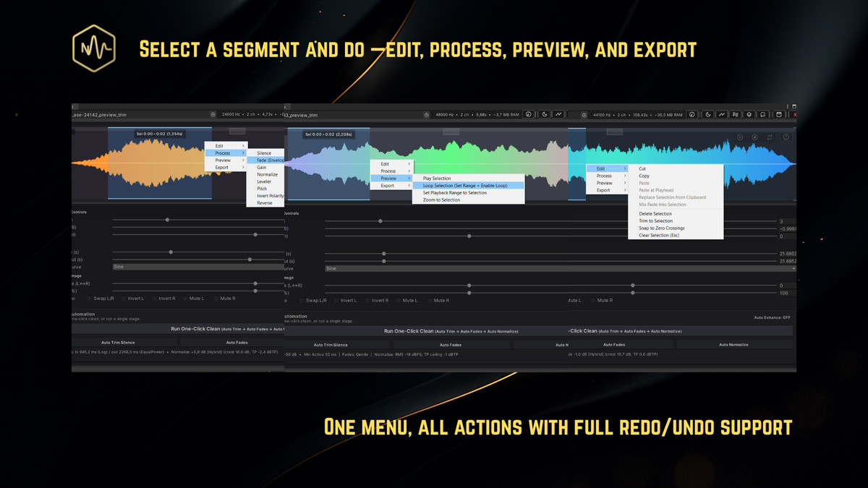Viewport: 868px width, 488px height.
Task: Expand the Export submenu in the context menu
Action: pos(221,167)
